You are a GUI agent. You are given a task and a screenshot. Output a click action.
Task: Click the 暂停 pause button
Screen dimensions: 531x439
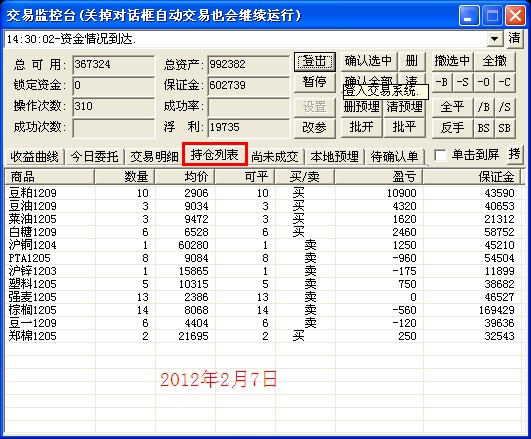coord(315,82)
